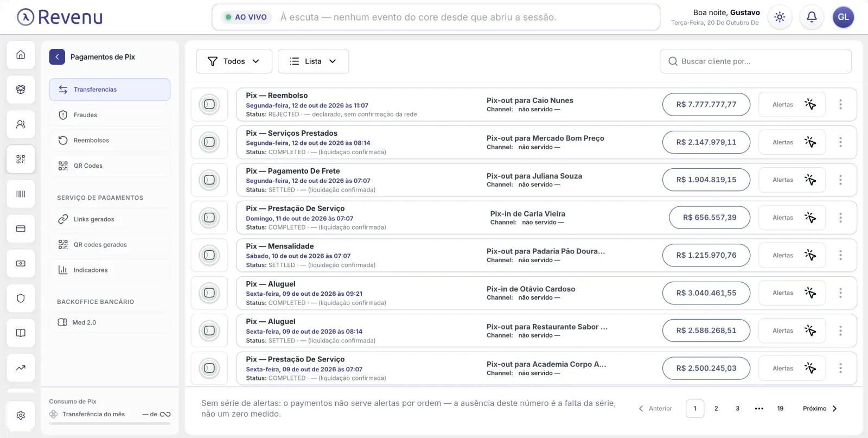The height and width of the screenshot is (438, 868).
Task: Focus the Buscar cliente search field
Action: tap(756, 61)
